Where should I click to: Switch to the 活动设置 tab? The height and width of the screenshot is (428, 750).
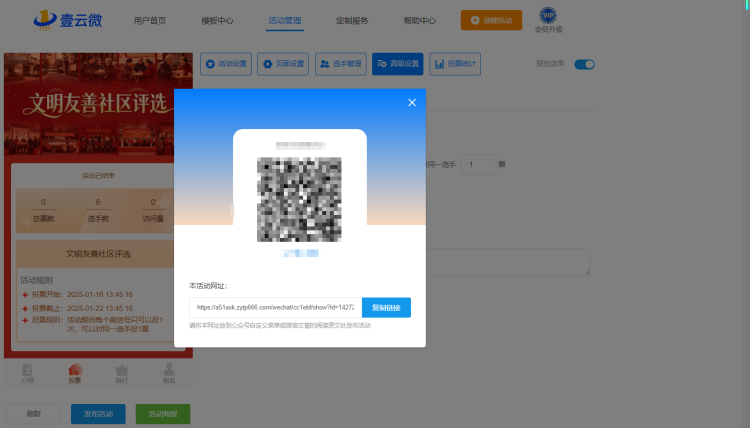pos(226,64)
